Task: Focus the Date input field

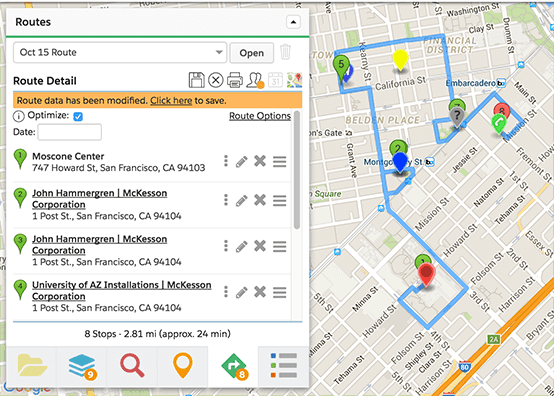Action: pyautogui.click(x=70, y=132)
